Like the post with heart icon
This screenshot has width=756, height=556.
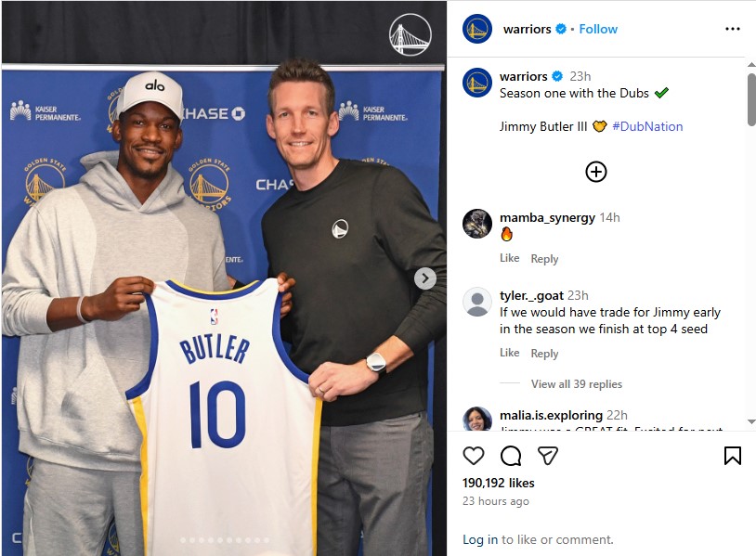point(473,456)
